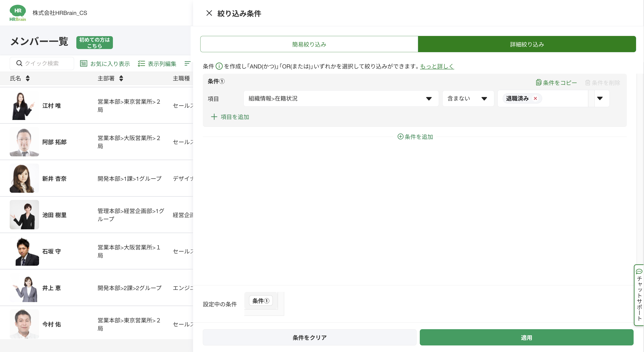Open the chat bubble icon of チャットサポート
The image size is (644, 352).
[x=639, y=271]
